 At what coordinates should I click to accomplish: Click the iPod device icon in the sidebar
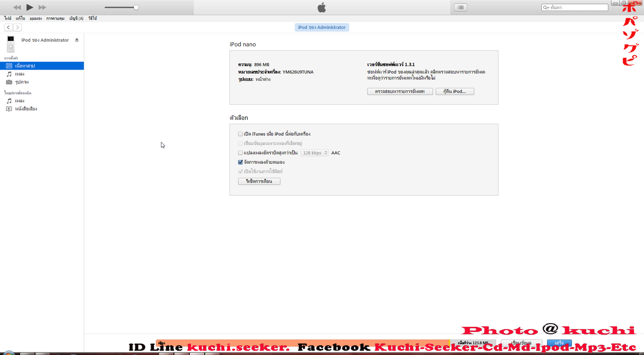click(x=11, y=43)
